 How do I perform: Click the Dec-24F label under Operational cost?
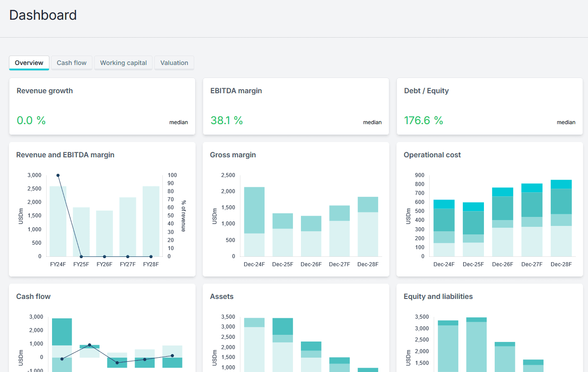[444, 264]
